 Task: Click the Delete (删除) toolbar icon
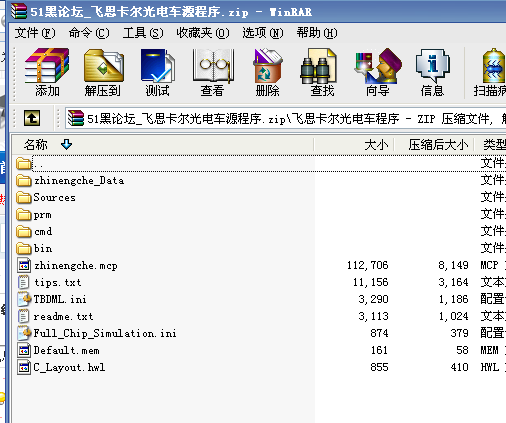pyautogui.click(x=267, y=65)
